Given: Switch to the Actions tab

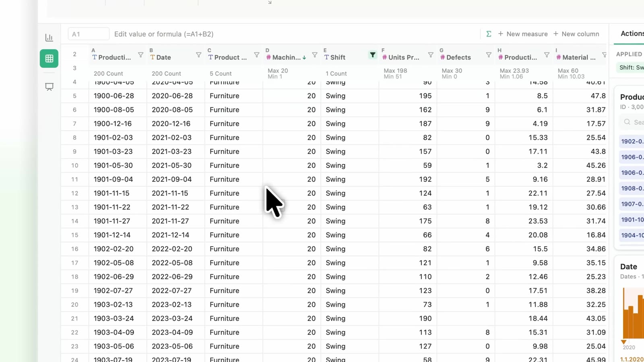Looking at the screenshot, I should coord(632,33).
